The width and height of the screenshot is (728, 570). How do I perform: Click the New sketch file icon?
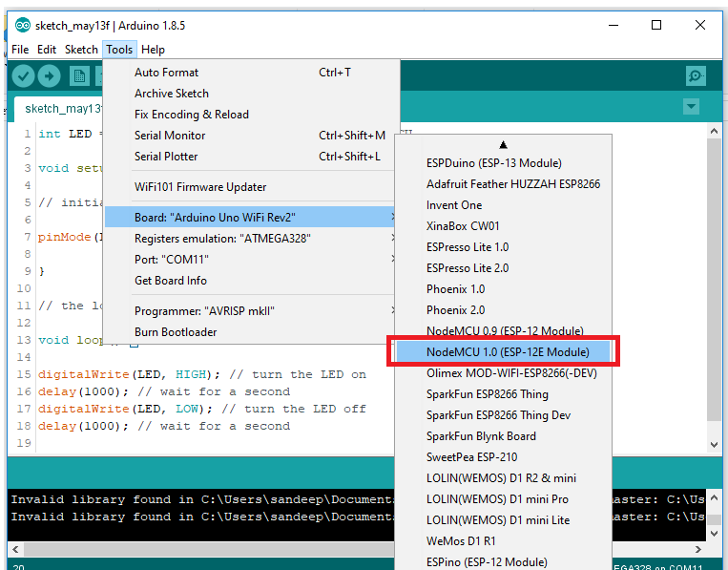tap(79, 75)
